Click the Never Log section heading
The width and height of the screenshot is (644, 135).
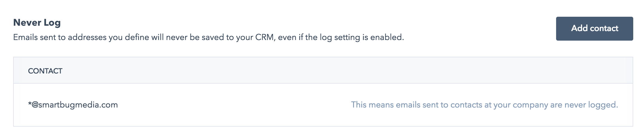coord(37,23)
